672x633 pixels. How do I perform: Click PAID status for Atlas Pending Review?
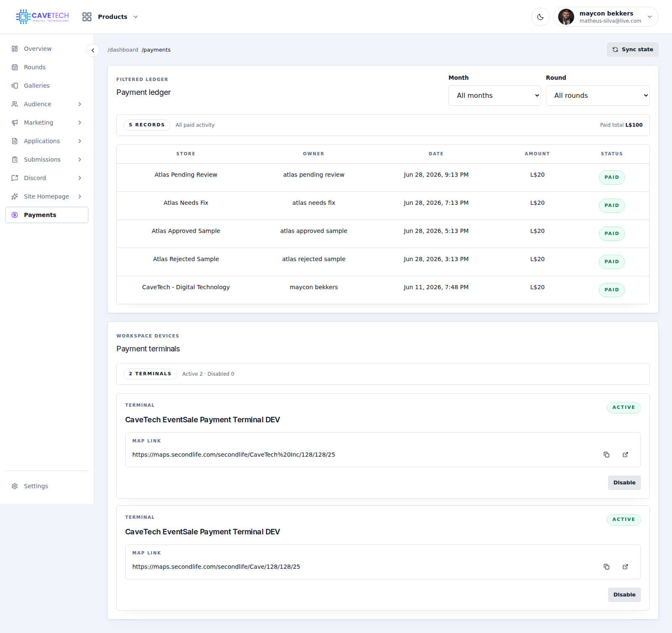coord(612,178)
